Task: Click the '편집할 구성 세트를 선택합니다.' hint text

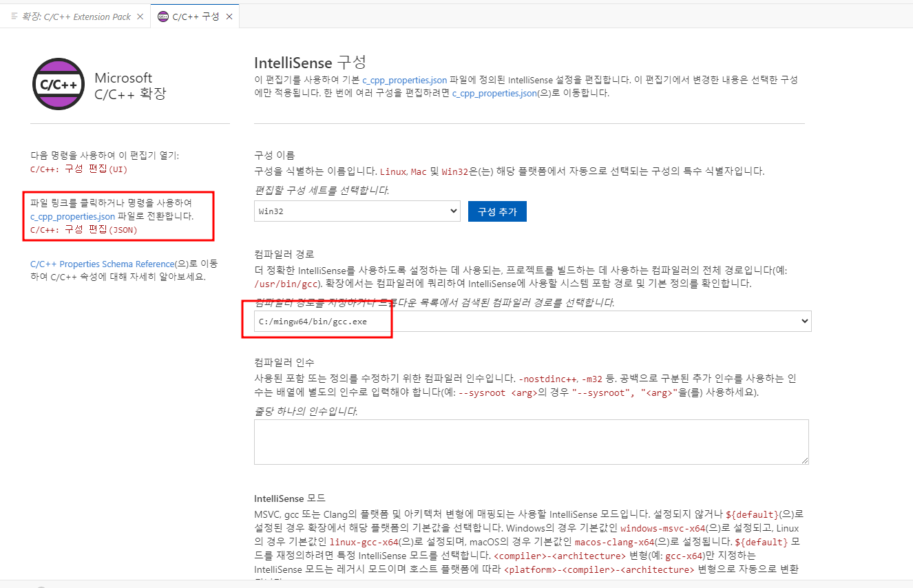Action: [322, 190]
